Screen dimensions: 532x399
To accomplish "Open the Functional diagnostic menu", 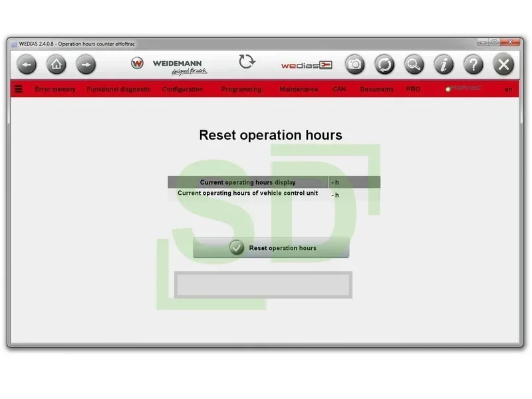I will click(x=118, y=89).
